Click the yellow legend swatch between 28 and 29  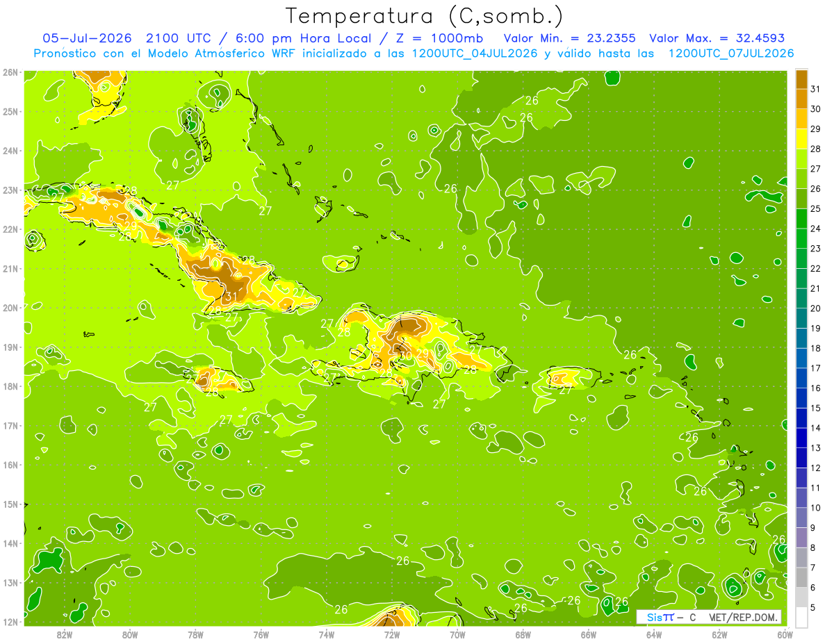pyautogui.click(x=801, y=138)
